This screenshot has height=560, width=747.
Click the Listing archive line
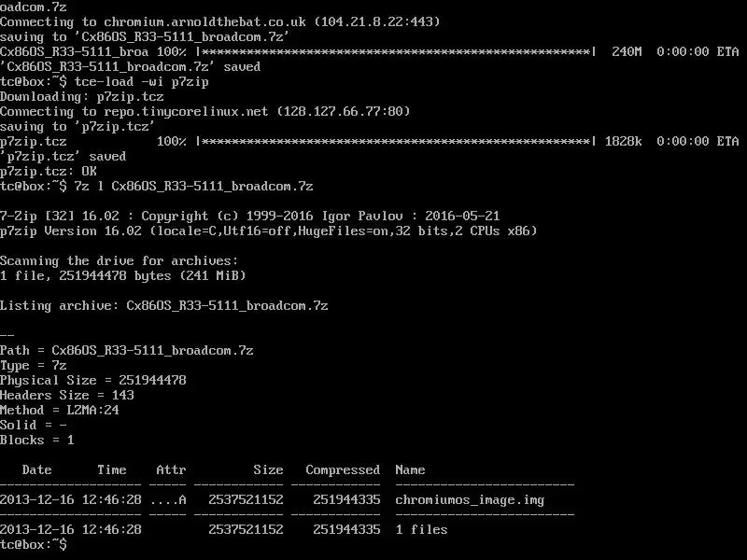(x=164, y=305)
